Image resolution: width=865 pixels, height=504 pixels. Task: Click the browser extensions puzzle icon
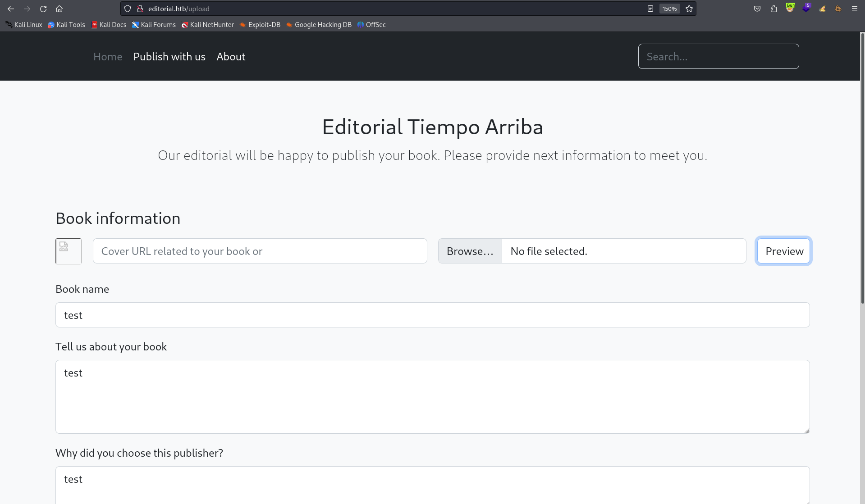[x=774, y=9]
